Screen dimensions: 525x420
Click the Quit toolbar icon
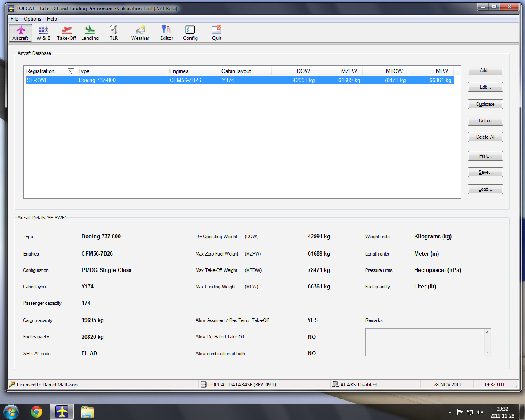click(x=217, y=33)
